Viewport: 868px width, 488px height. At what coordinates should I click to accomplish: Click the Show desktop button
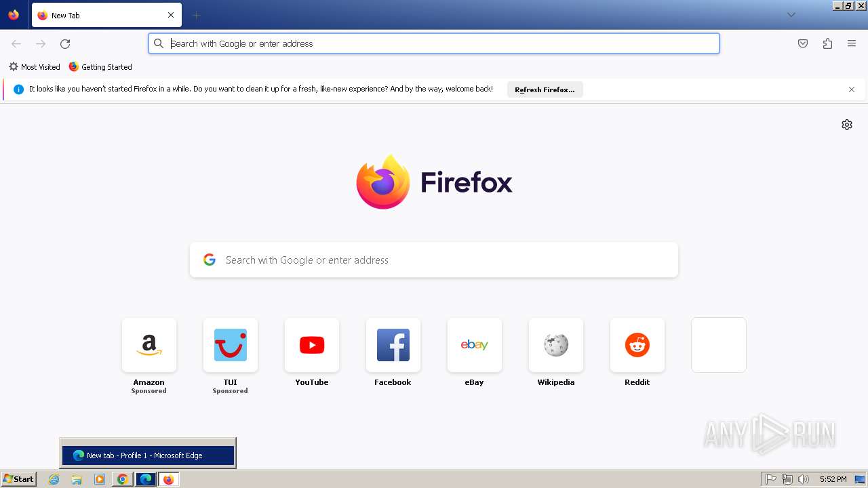point(861,479)
